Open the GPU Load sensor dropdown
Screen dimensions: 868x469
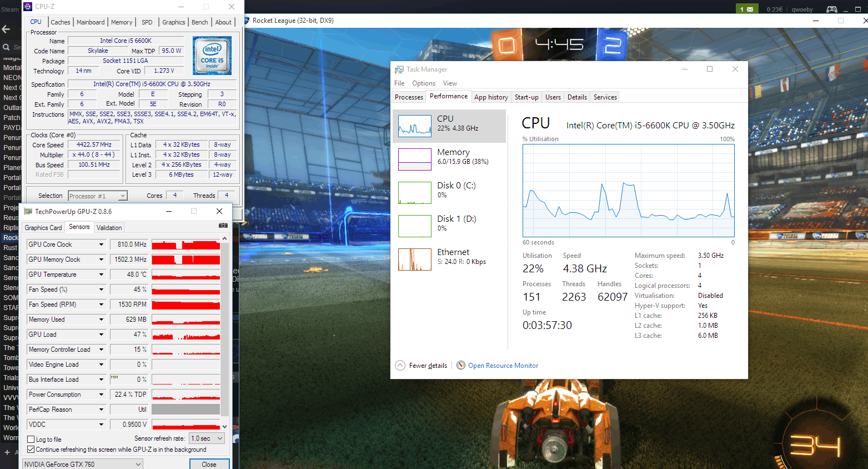[x=101, y=335]
